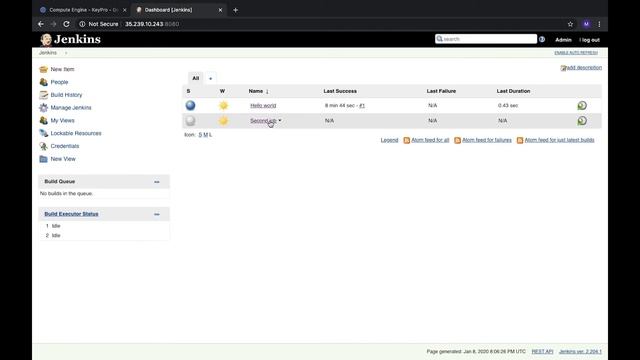This screenshot has height=360, width=640.
Task: Sort by Last Duration column
Action: 513,91
